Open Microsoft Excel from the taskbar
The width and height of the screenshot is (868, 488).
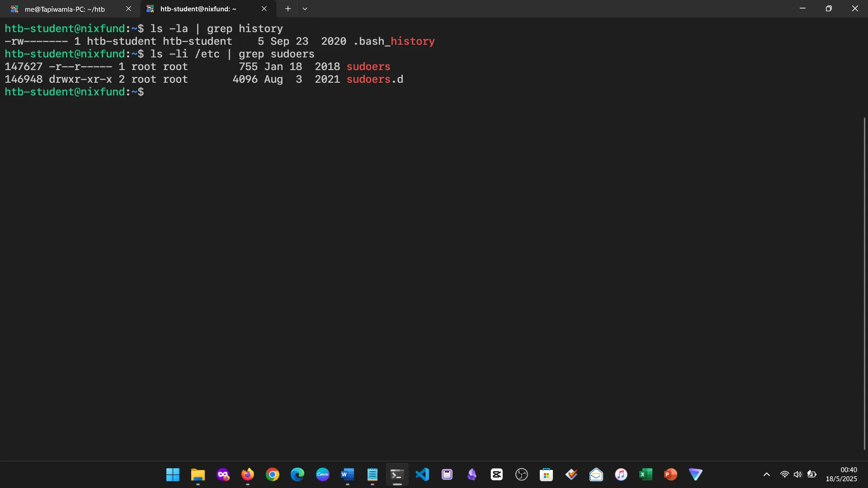click(x=646, y=474)
